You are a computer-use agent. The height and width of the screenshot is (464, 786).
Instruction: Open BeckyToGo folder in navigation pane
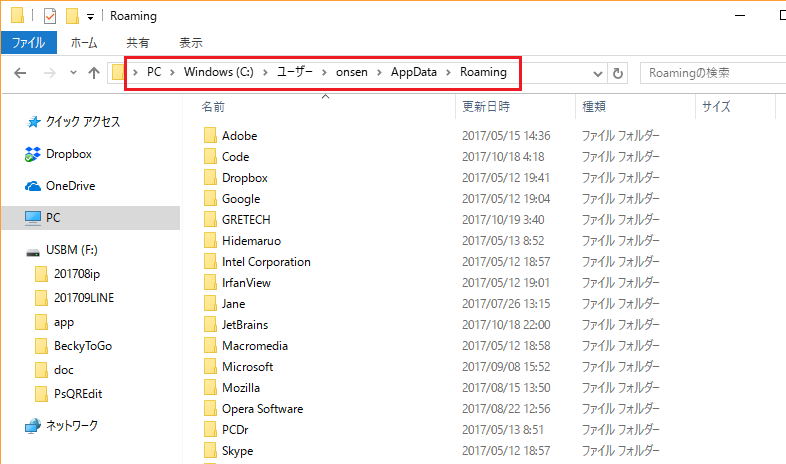tap(74, 346)
